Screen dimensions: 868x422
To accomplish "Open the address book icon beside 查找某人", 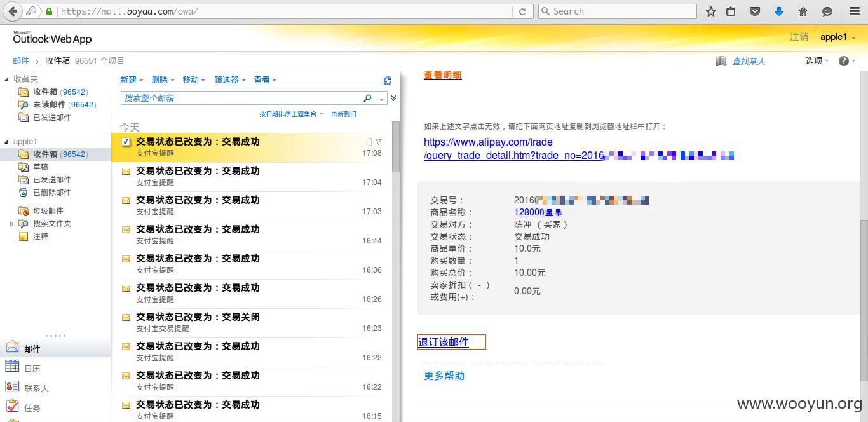I will 721,61.
